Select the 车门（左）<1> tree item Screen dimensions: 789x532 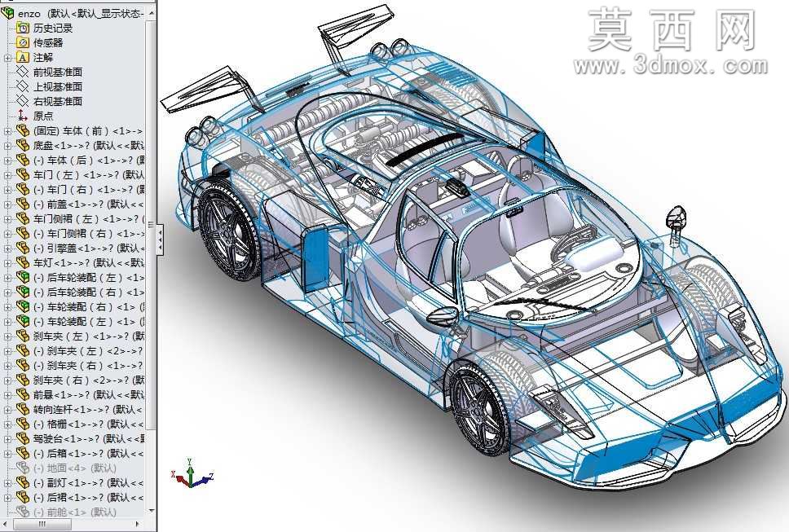88,175
